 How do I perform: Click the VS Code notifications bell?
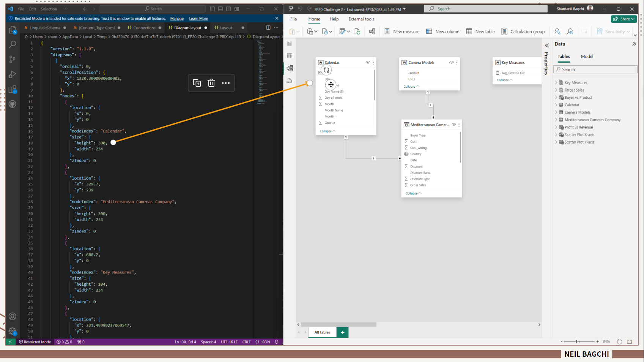276,342
